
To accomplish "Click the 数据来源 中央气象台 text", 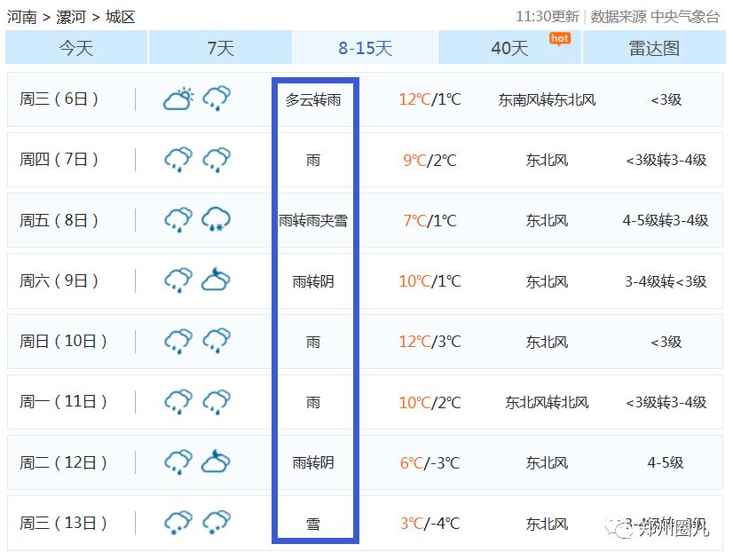I will 655,17.
